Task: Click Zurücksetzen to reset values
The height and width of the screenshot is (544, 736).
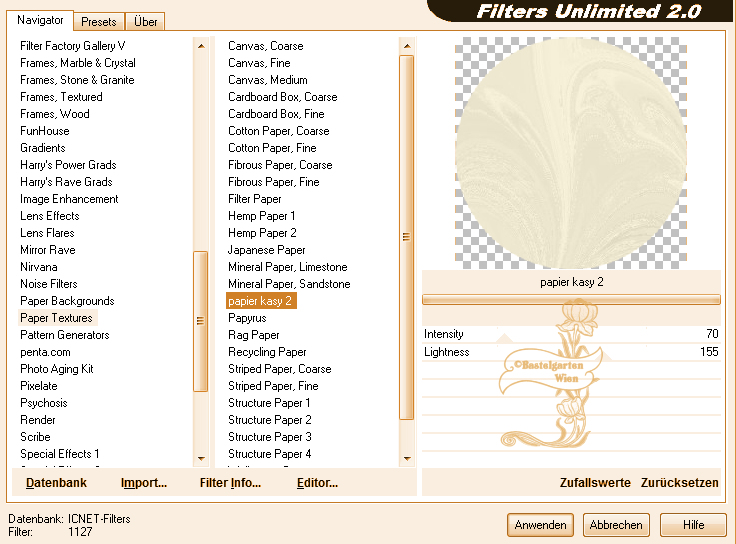Action: coord(679,483)
